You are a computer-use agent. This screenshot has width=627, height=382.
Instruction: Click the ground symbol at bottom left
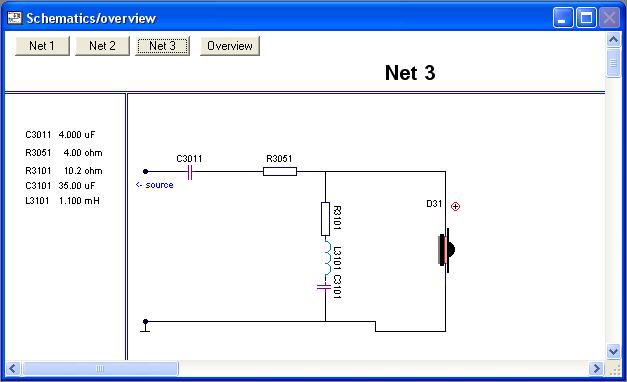coord(145,326)
